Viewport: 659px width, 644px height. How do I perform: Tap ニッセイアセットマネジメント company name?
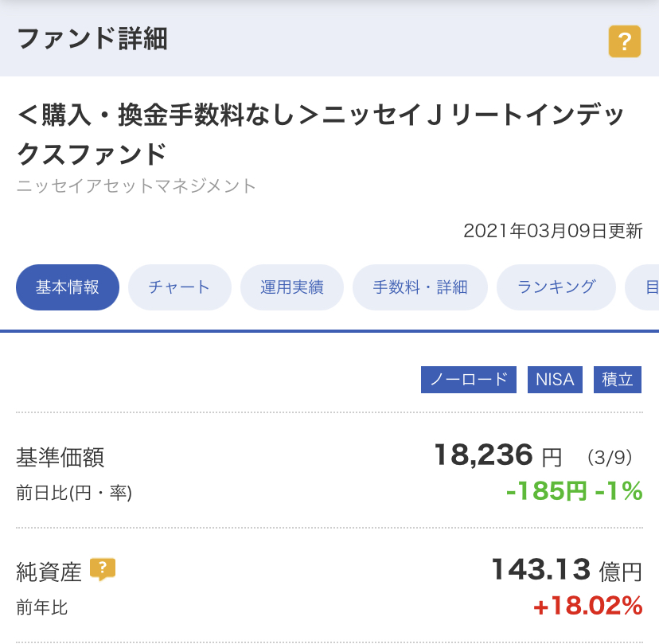(136, 185)
